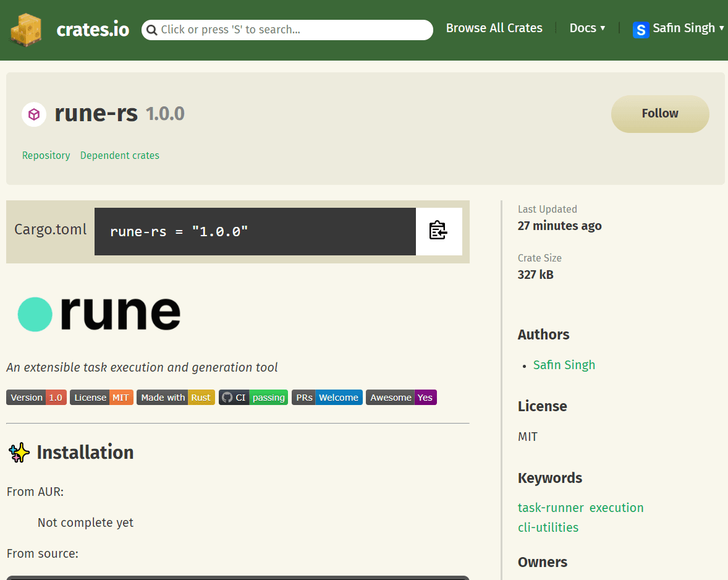This screenshot has width=728, height=580.
Task: Click the CI passing badge
Action: click(x=253, y=398)
